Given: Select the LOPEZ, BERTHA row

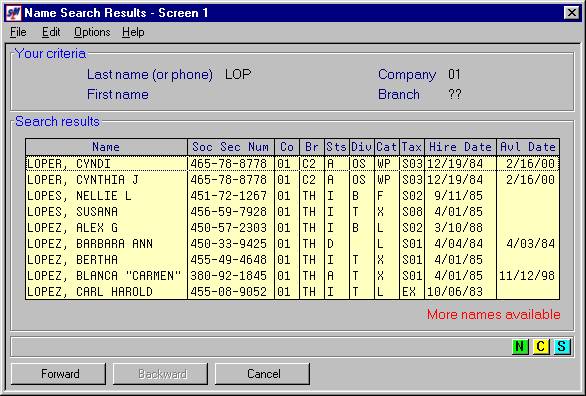Looking at the screenshot, I should click(293, 260).
